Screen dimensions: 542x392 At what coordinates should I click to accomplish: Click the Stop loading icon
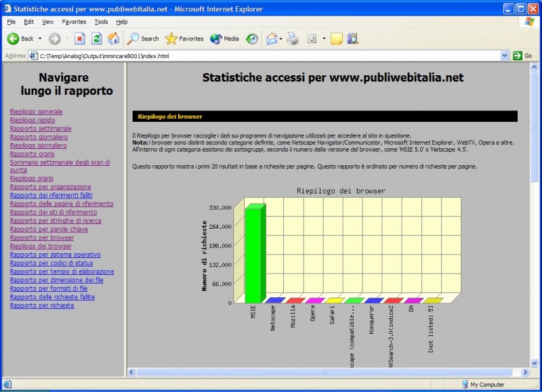point(79,39)
